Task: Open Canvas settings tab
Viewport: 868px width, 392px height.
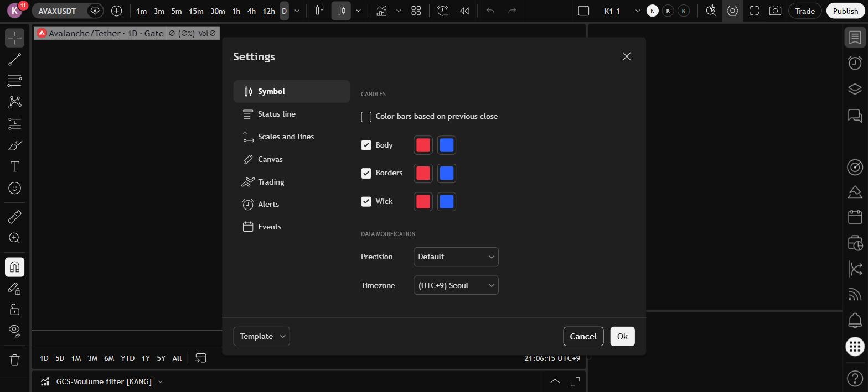Action: point(292,159)
